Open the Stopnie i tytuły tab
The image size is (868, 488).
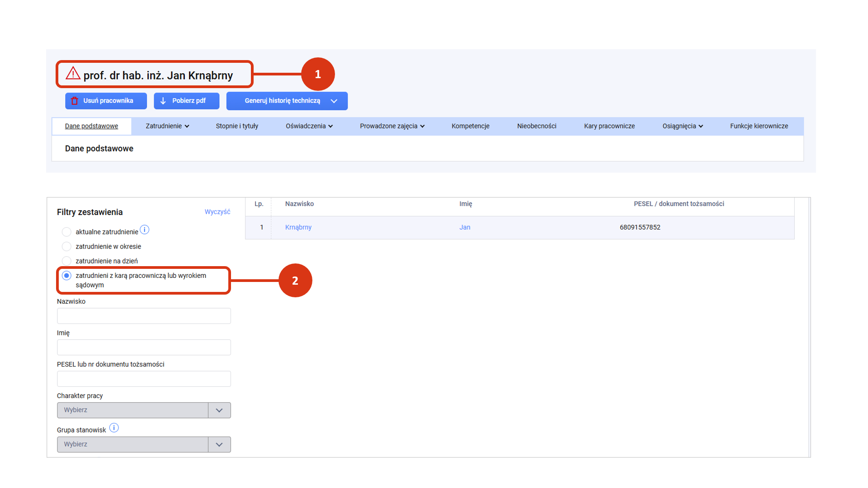(x=237, y=126)
